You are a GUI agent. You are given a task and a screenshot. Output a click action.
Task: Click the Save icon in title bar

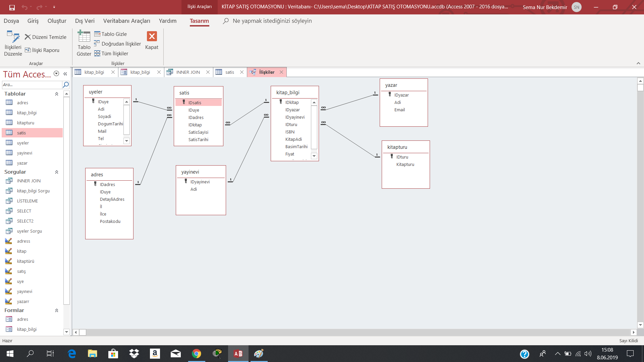[12, 7]
